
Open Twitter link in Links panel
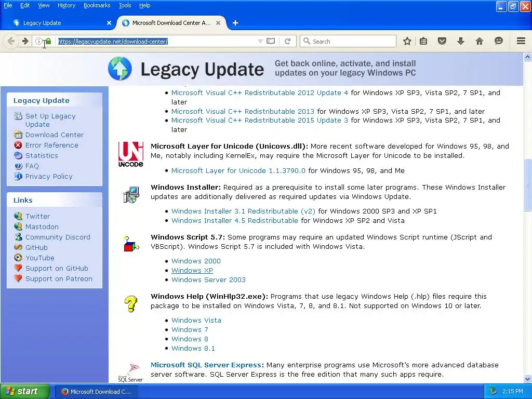[x=37, y=216]
